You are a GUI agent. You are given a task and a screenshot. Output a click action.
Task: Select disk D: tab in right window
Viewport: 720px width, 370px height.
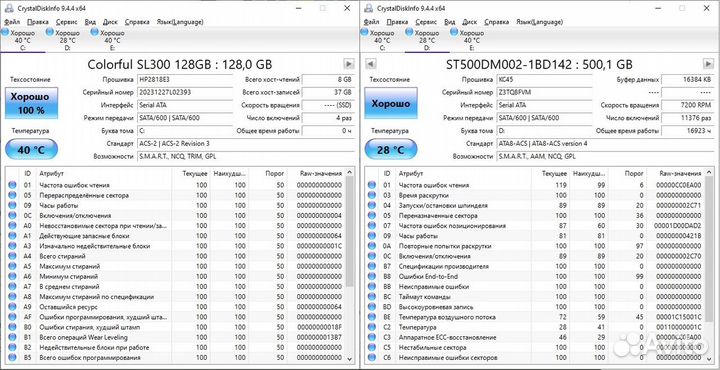click(427, 40)
